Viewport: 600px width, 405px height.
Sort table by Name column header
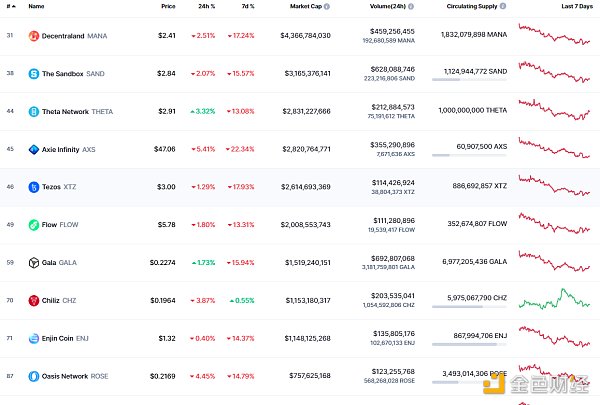(36, 6)
